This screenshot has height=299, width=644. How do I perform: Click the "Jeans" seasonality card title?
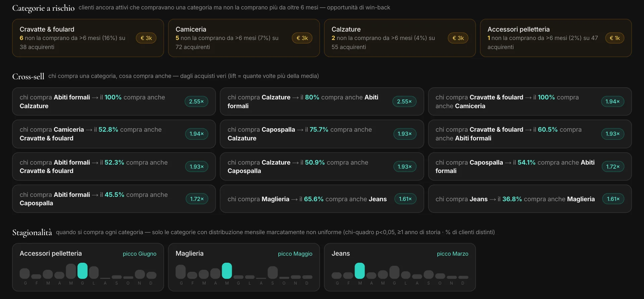341,253
